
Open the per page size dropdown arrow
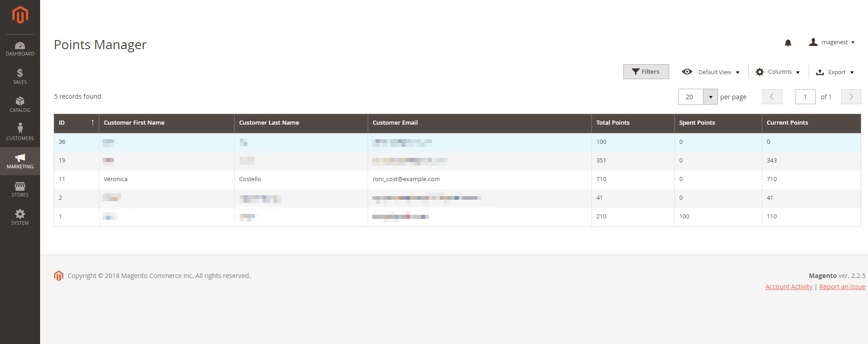(710, 97)
